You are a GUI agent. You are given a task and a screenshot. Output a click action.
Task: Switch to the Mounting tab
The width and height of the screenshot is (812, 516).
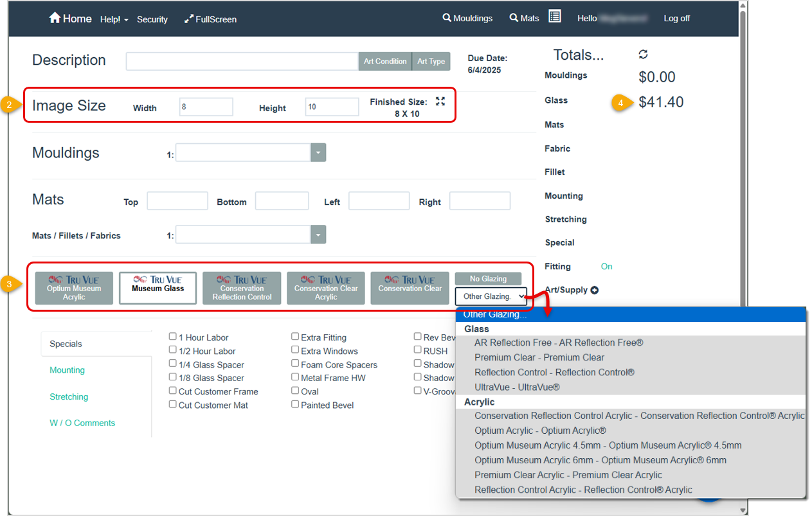68,370
